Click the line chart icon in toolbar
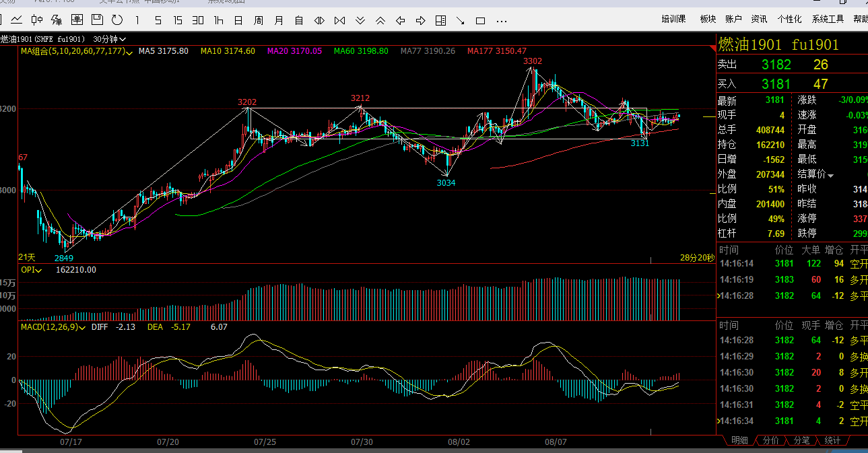 [16, 20]
